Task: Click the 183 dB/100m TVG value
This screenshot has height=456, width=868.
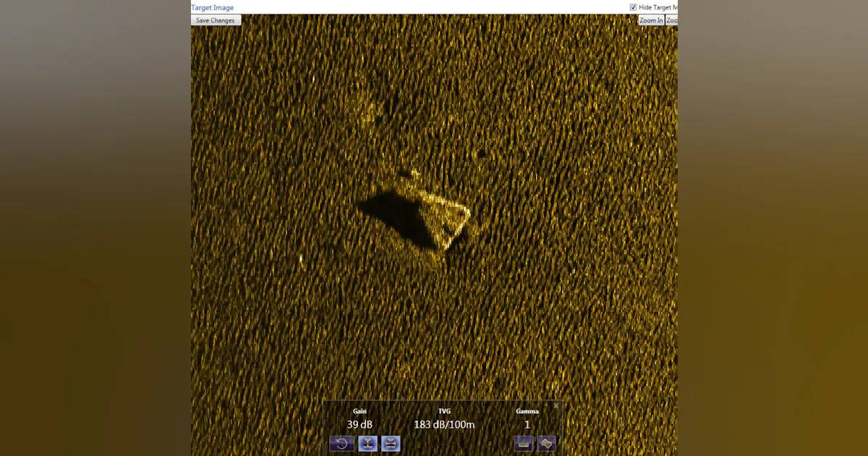Action: coord(444,425)
